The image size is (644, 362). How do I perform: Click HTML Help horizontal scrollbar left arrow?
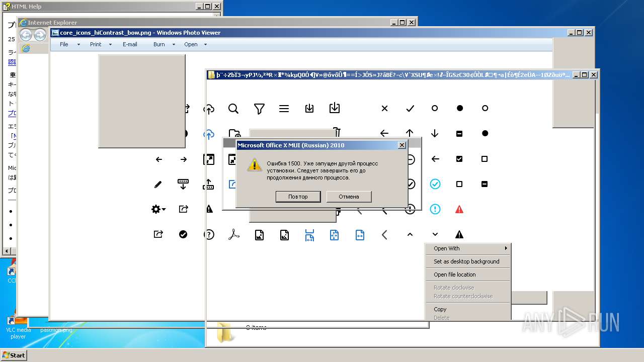pyautogui.click(x=7, y=250)
